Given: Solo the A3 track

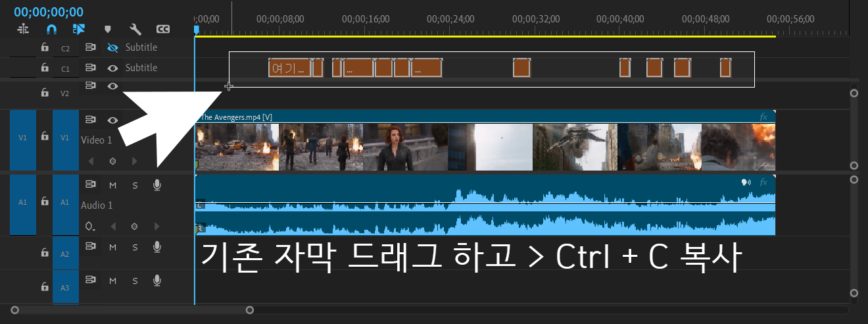Looking at the screenshot, I should (135, 281).
